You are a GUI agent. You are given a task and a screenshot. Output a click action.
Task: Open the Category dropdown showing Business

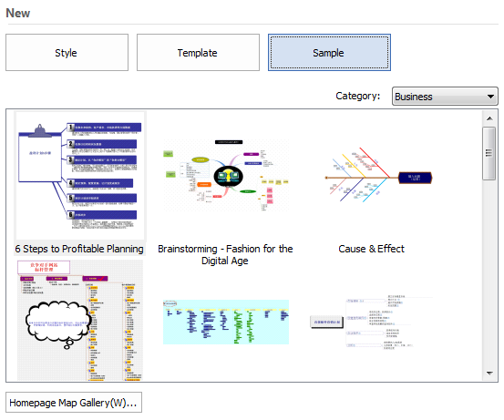[x=445, y=96]
